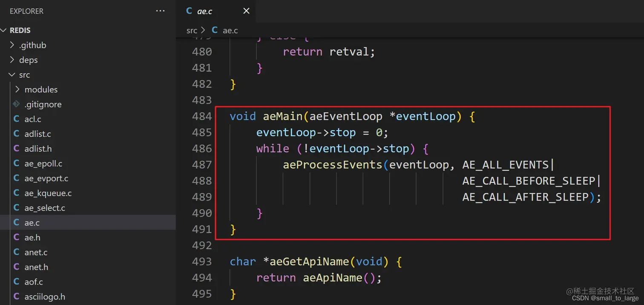
Task: Open aof.c file
Action: point(88,282)
